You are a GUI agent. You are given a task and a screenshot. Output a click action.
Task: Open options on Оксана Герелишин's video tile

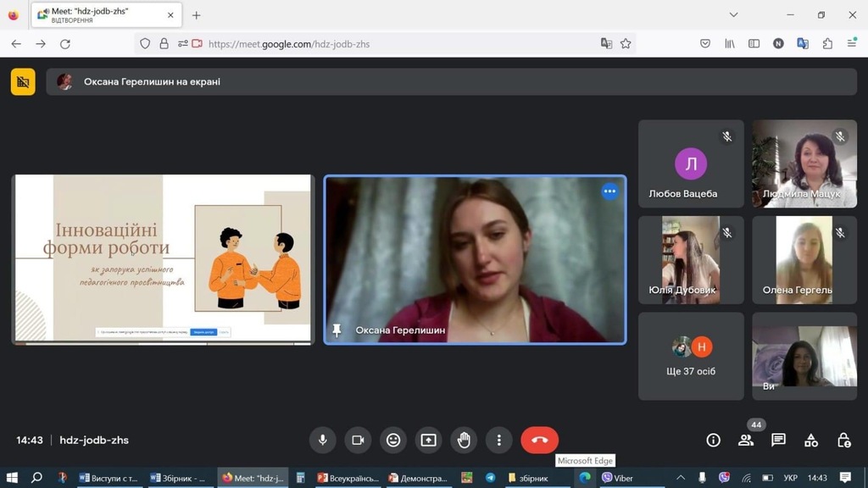[x=609, y=191]
